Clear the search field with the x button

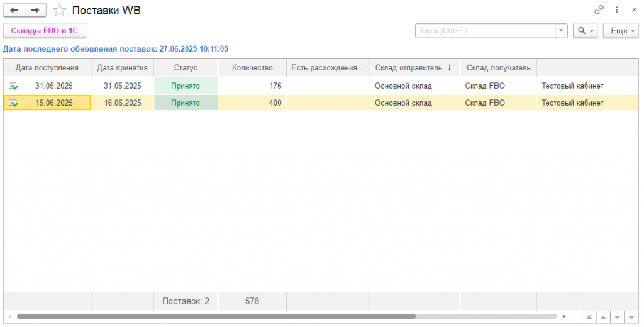[x=561, y=31]
